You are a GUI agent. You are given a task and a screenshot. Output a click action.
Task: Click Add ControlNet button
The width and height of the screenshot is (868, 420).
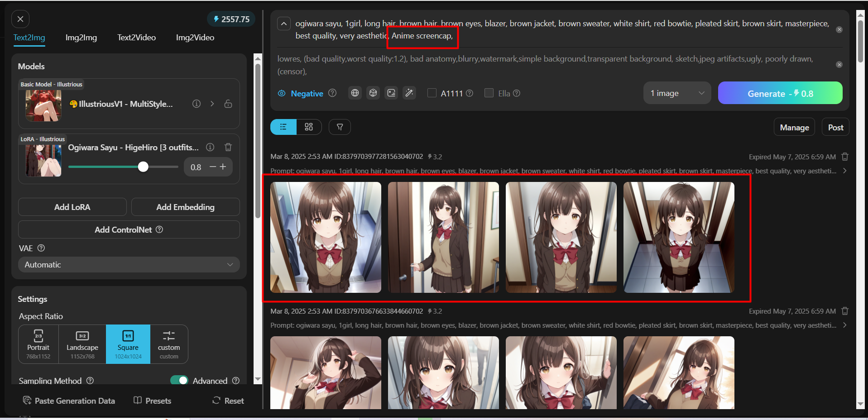(129, 229)
